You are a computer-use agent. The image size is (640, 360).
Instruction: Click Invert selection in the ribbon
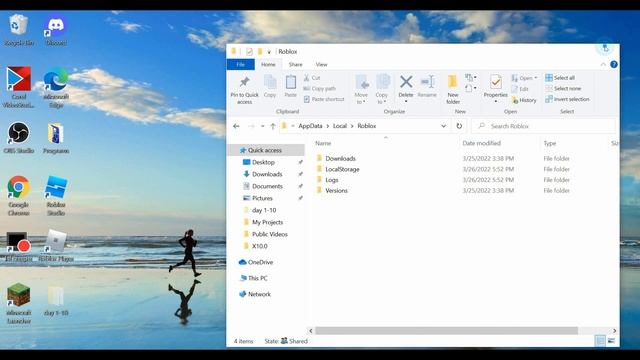click(567, 99)
